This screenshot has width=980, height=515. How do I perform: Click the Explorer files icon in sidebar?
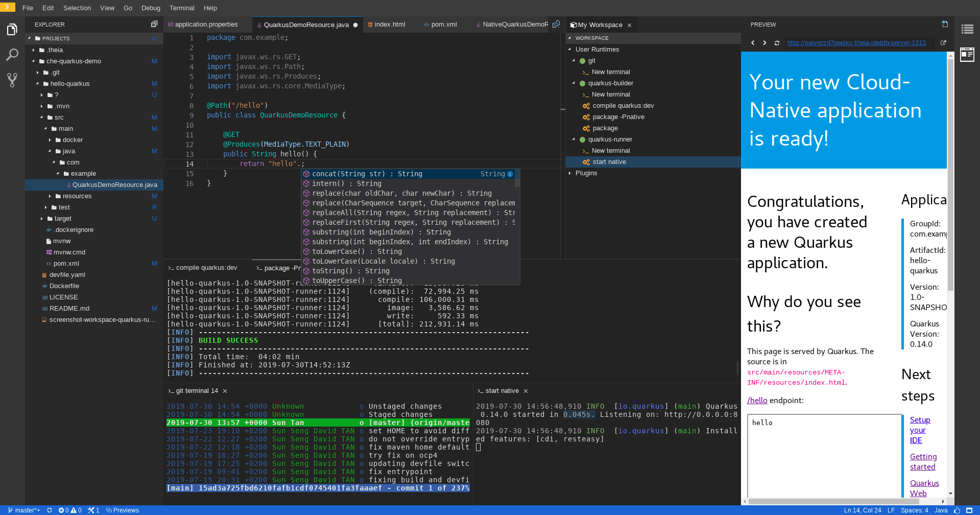[x=12, y=30]
